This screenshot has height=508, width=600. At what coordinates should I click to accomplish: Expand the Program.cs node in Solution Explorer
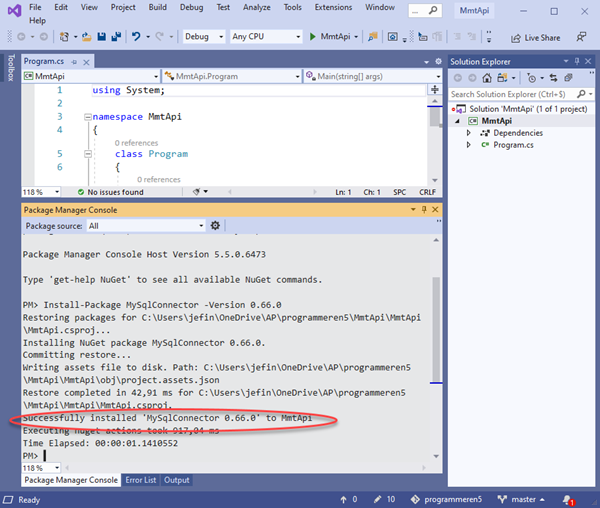[469, 145]
